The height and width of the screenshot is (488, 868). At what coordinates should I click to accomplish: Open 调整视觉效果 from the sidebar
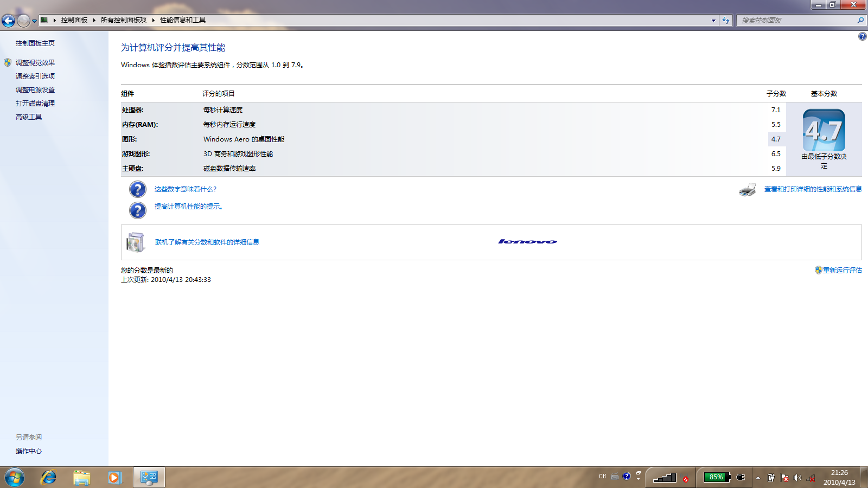(35, 63)
